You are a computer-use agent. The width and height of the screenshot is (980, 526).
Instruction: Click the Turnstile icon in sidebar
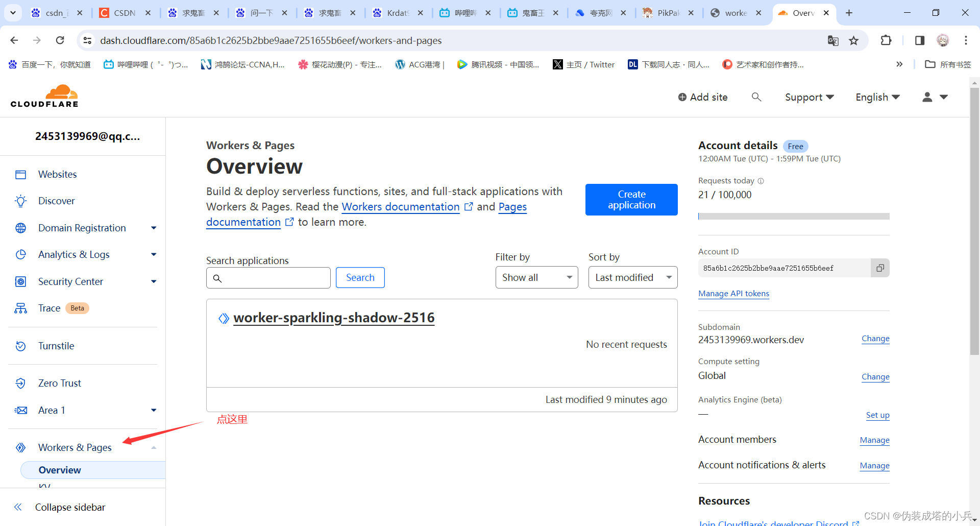(20, 346)
